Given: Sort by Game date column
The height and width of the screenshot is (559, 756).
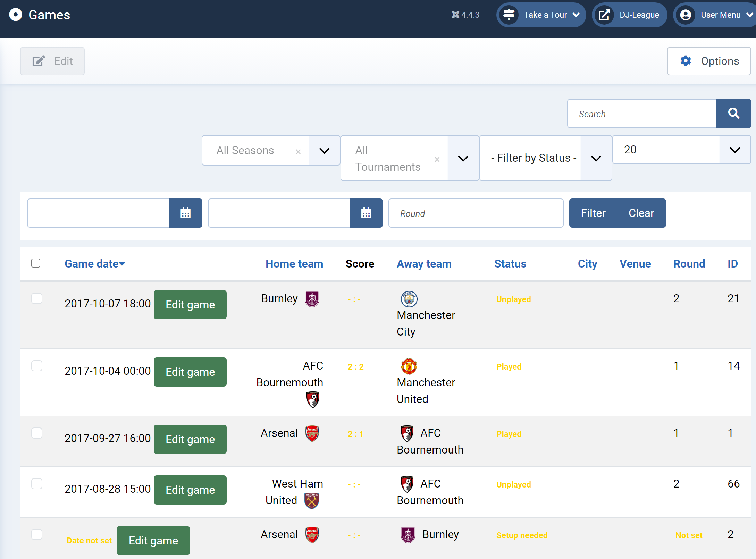Looking at the screenshot, I should 95,264.
